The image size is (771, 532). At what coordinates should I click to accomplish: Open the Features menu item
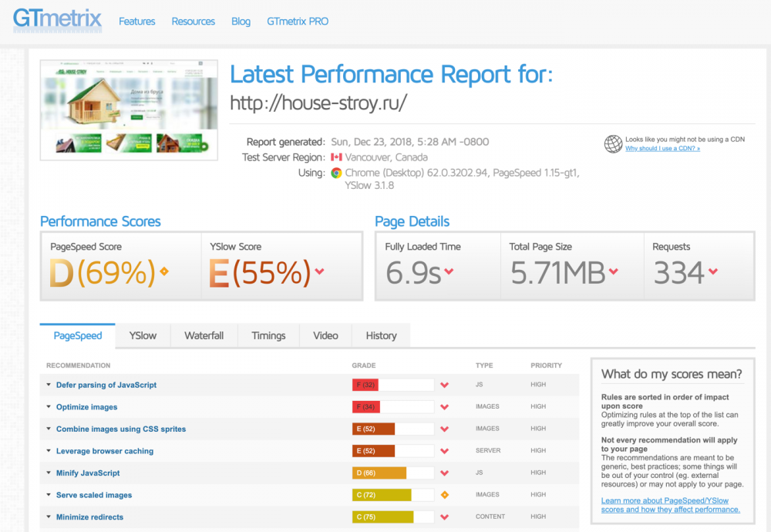click(x=137, y=22)
